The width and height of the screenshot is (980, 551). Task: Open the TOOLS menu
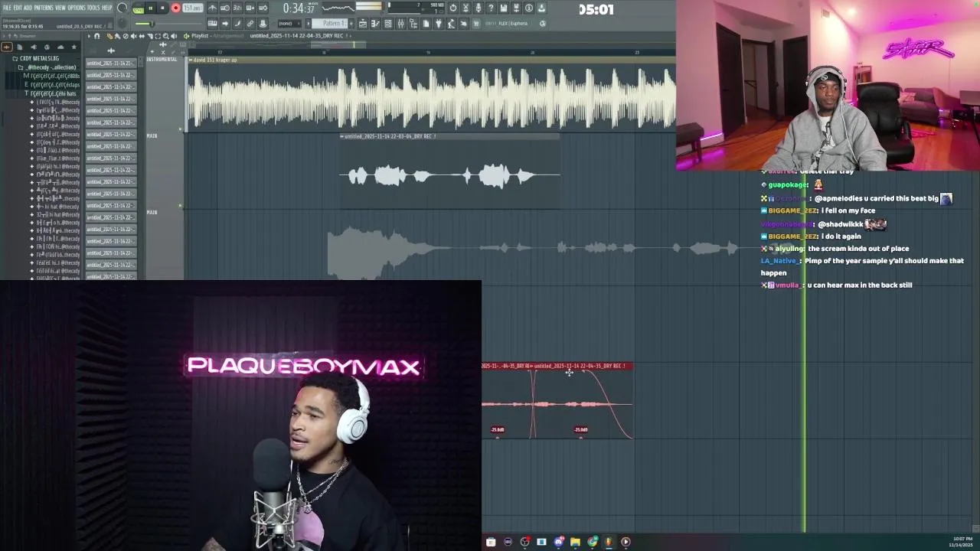[93, 8]
